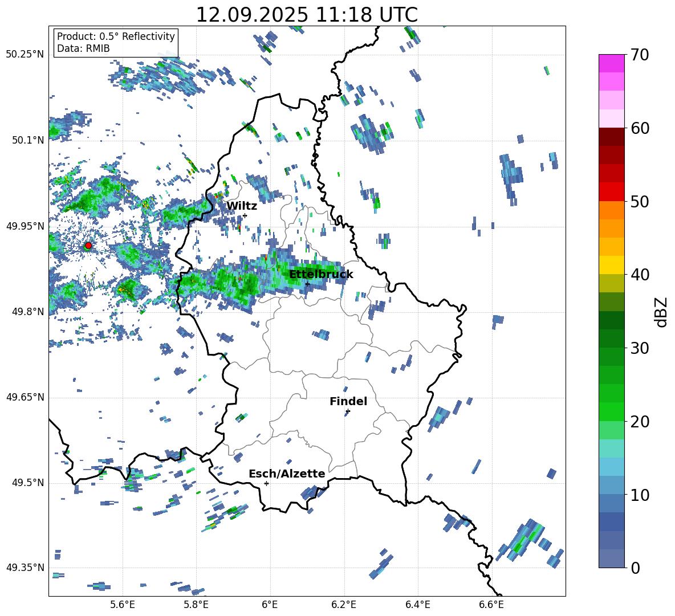Viewport: 675px width, 616px height.
Task: Click the 70 colorbar tick label
Action: coord(640,55)
